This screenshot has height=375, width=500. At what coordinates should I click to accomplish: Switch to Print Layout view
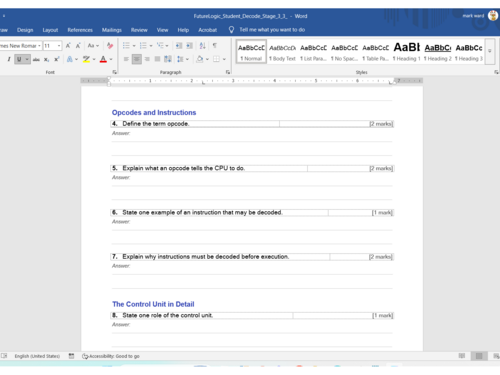point(479,356)
